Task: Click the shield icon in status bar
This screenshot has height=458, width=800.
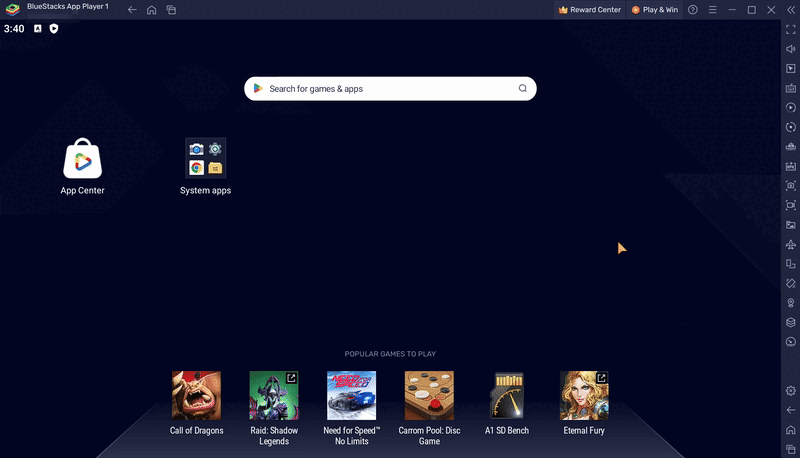Action: pyautogui.click(x=54, y=29)
